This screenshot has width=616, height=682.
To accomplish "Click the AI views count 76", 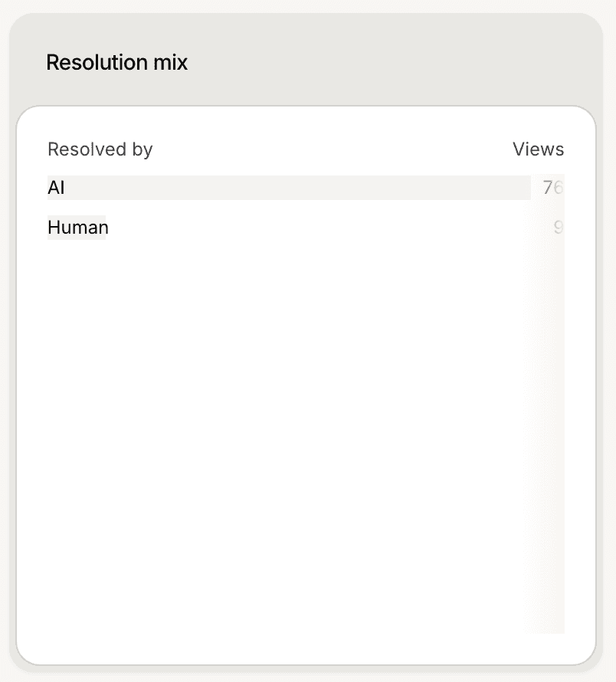I will tap(553, 188).
